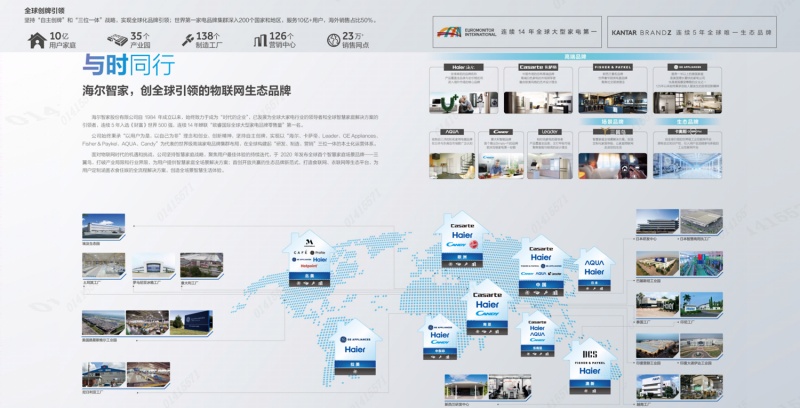Open the 印度普纳工业园 photo
Image resolution: width=800 pixels, height=408 pixels.
(657, 346)
